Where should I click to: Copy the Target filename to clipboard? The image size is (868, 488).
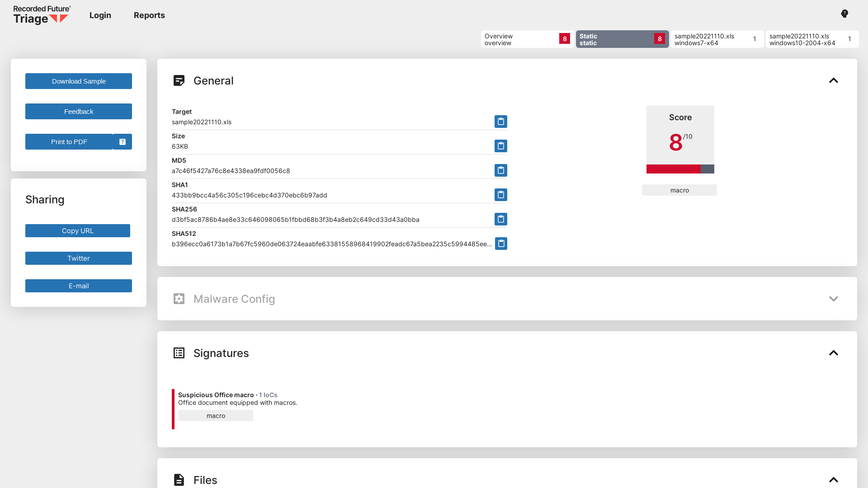(500, 122)
